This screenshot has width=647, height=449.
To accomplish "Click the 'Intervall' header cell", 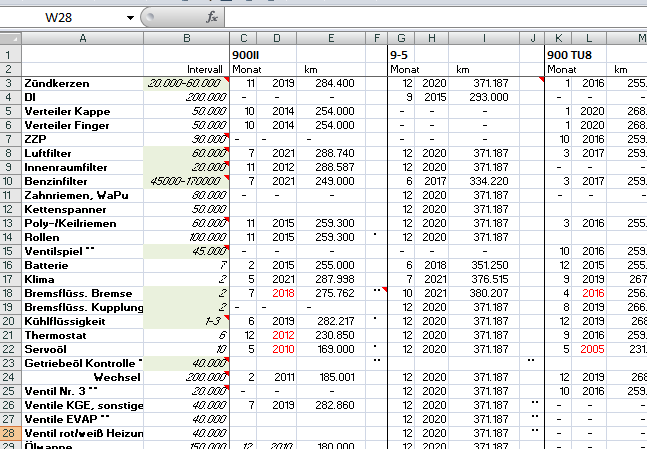I will click(187, 69).
